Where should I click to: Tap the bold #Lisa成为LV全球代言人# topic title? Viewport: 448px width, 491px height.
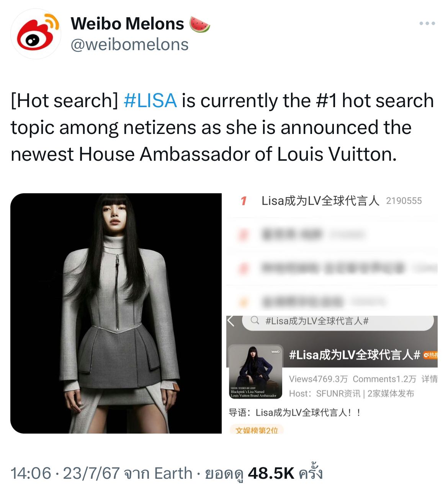click(355, 355)
